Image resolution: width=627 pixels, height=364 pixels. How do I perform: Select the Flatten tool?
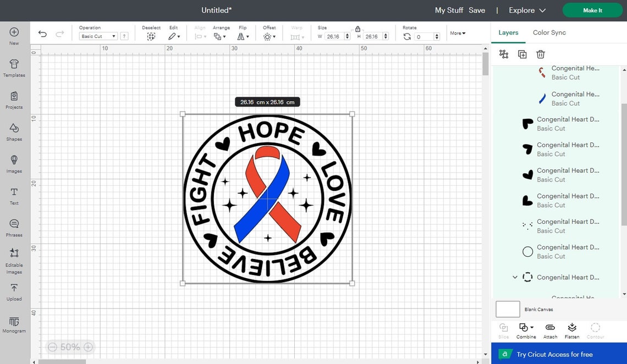click(572, 330)
